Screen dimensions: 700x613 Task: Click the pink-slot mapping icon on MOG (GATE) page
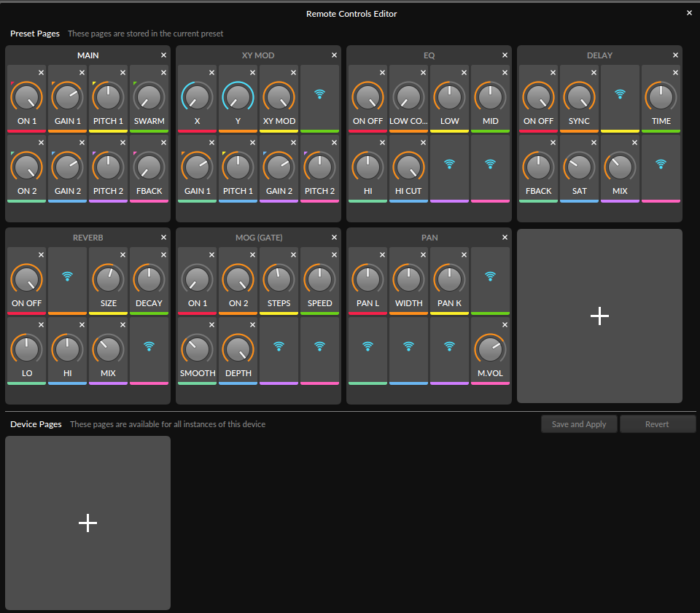click(319, 346)
